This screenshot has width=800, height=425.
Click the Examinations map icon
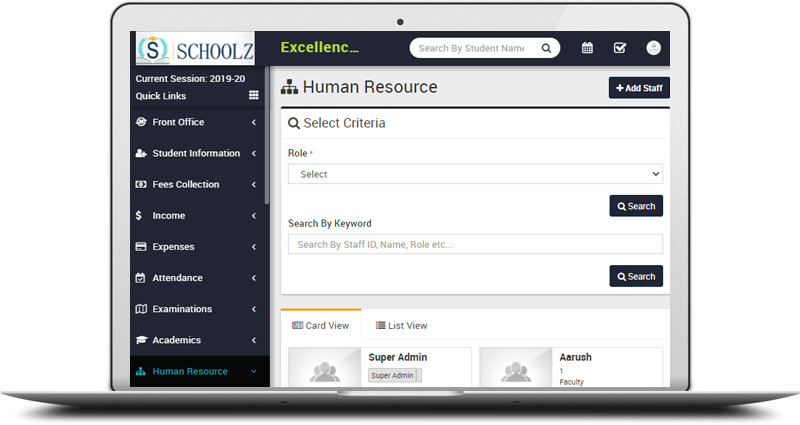[x=141, y=309]
